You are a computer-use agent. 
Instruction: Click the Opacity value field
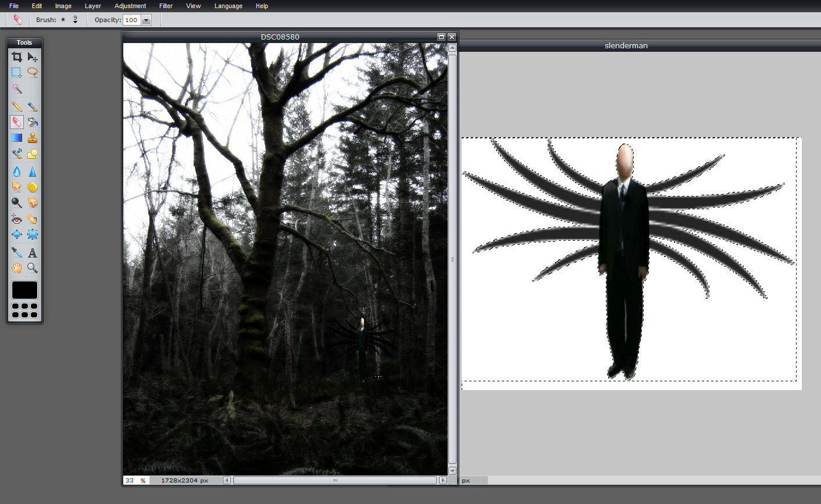click(x=131, y=20)
